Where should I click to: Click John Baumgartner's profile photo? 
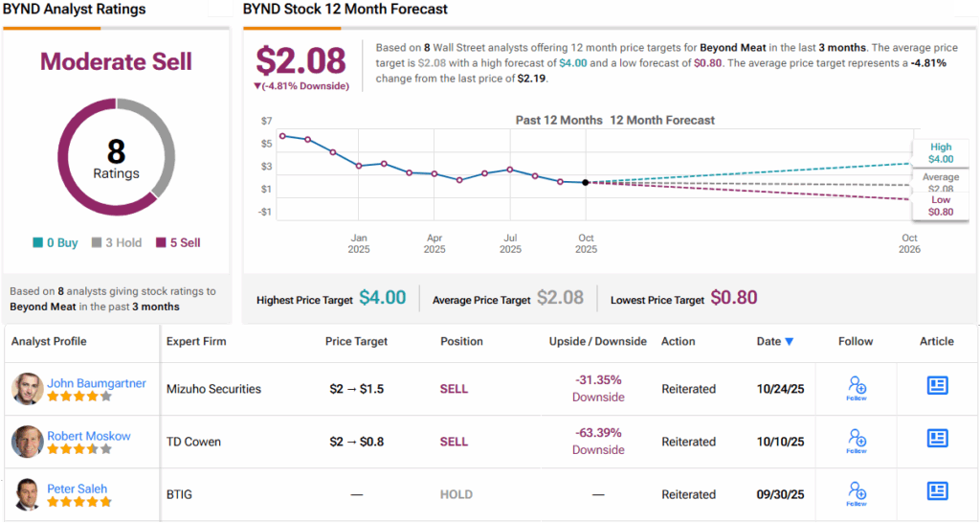click(28, 389)
